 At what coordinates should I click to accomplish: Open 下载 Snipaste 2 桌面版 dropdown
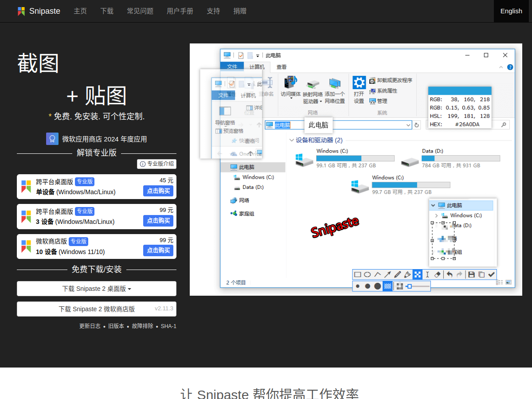[x=97, y=289]
